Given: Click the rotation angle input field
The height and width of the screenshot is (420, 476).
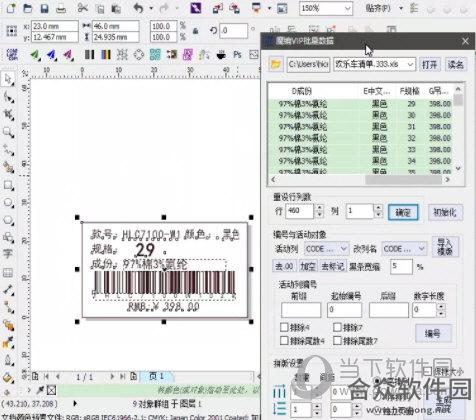Looking at the screenshot, I should [x=234, y=31].
